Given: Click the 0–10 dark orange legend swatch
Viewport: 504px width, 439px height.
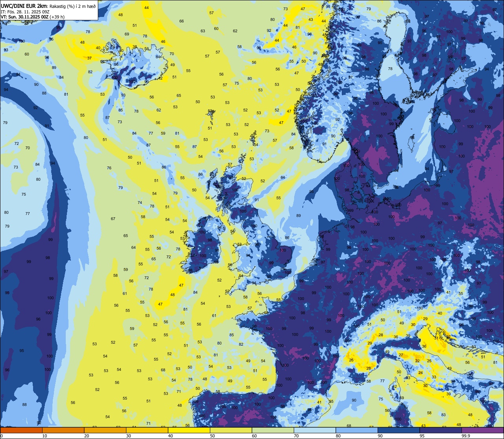Looking at the screenshot, I should click(x=21, y=430).
